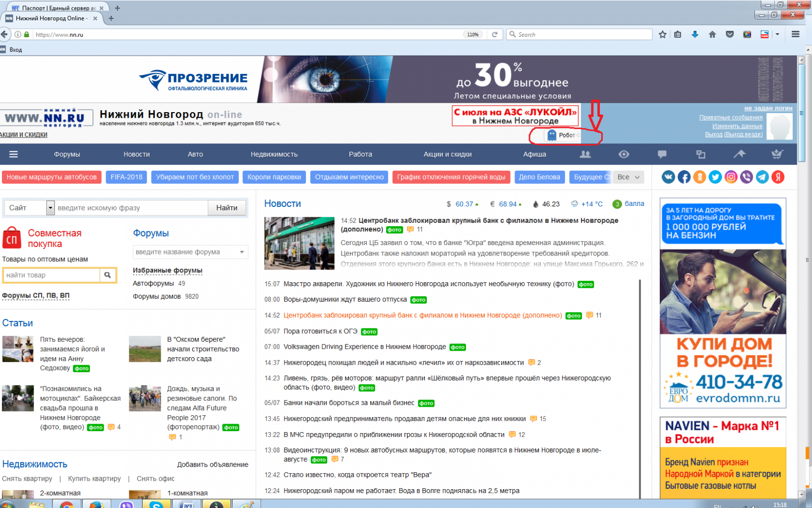Open Firefox downloads arrow icon

click(x=695, y=34)
